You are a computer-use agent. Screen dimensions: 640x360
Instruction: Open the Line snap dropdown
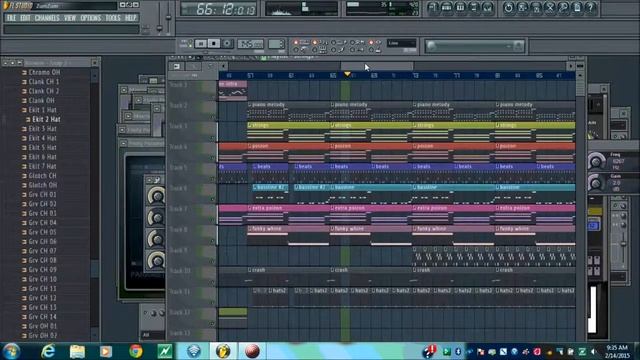point(401,43)
